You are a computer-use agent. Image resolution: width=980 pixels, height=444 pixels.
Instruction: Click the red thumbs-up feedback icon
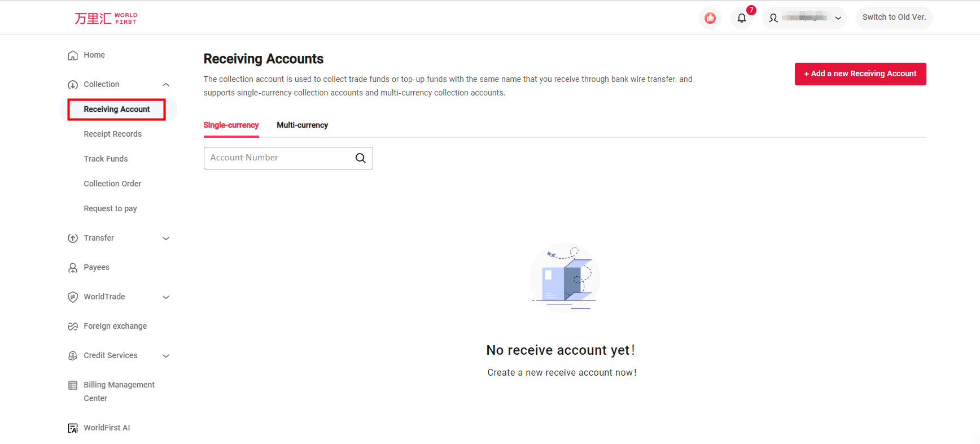tap(710, 18)
